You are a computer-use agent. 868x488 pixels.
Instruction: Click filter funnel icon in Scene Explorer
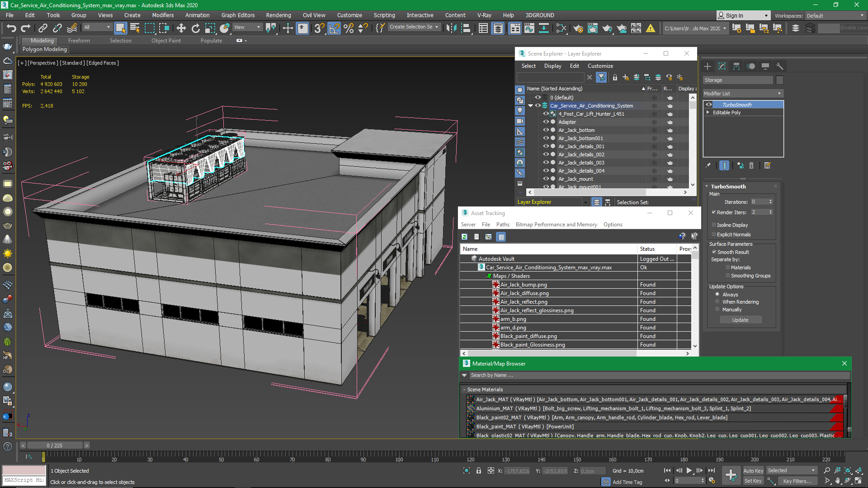click(x=601, y=77)
